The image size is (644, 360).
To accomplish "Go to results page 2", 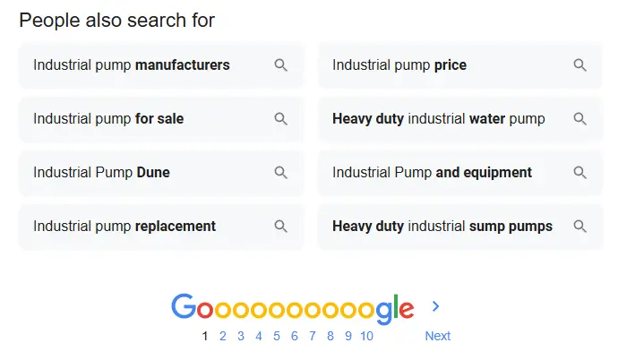I will click(223, 336).
